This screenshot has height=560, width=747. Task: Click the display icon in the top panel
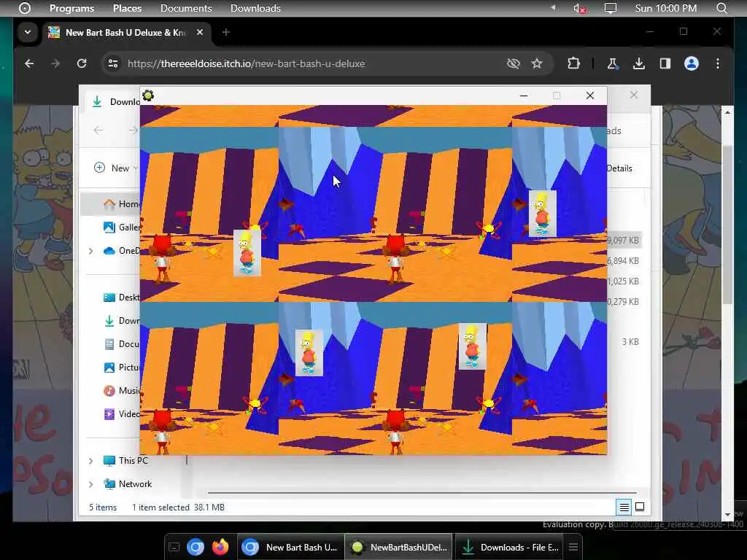(611, 8)
